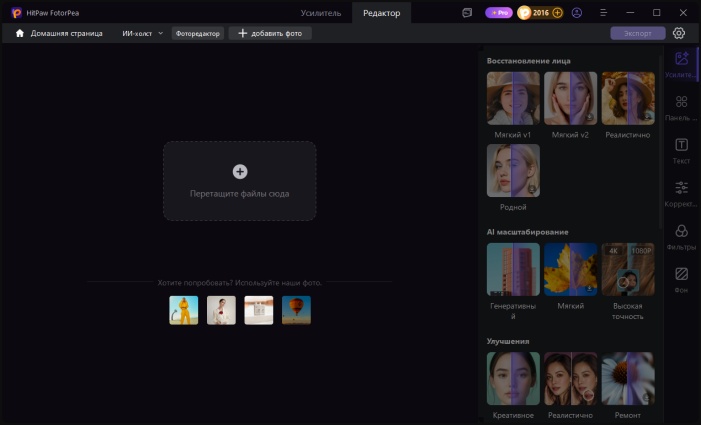
Task: Select Высокая точность upscaling model
Action: [x=628, y=269]
